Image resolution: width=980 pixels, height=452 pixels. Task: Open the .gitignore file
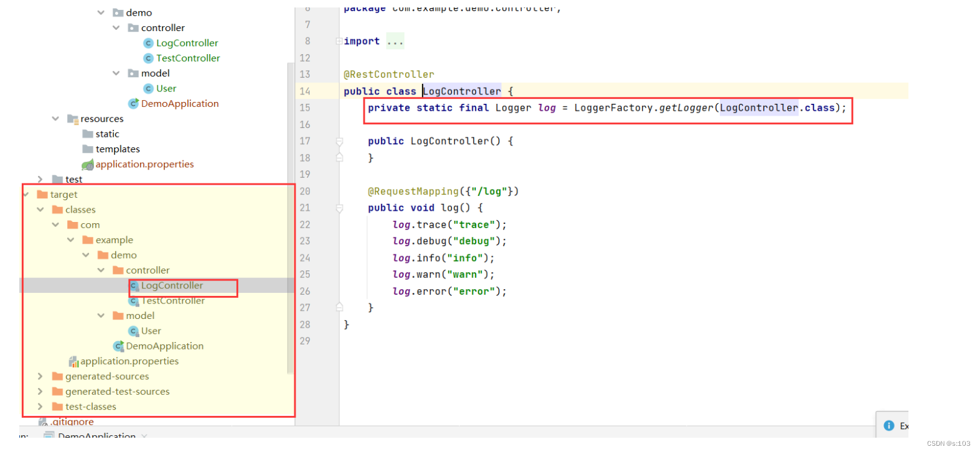click(72, 422)
